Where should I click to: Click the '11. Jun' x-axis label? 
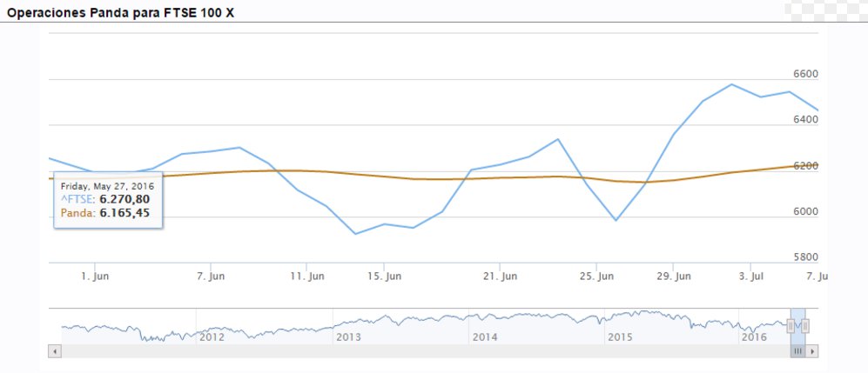coord(306,276)
